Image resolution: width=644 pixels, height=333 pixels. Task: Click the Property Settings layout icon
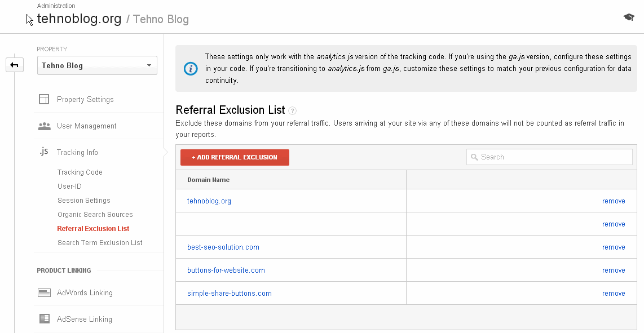[x=44, y=99]
